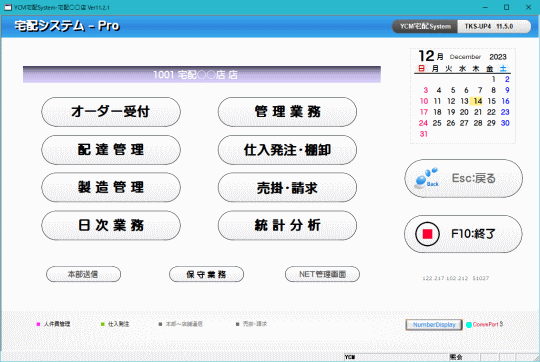Select December 31 in the calendar
Viewport: 540px width, 362px height.
tap(424, 134)
